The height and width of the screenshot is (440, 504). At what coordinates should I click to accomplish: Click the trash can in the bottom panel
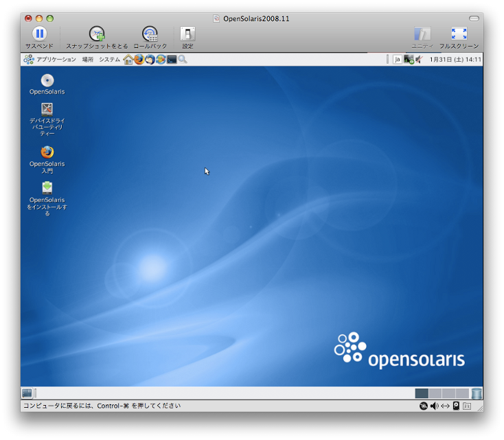point(477,393)
